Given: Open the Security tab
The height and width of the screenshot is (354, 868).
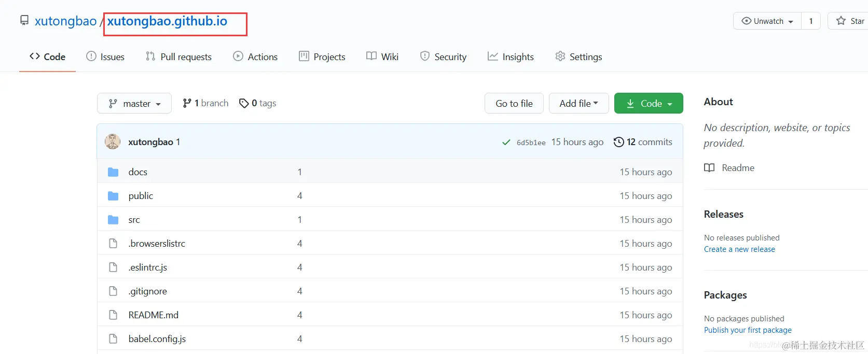Looking at the screenshot, I should [x=443, y=56].
